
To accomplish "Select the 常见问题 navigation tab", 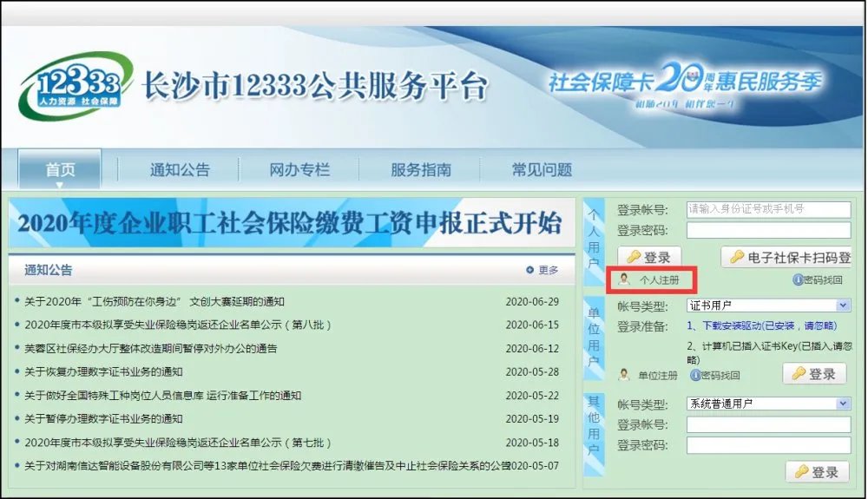I will [x=541, y=169].
